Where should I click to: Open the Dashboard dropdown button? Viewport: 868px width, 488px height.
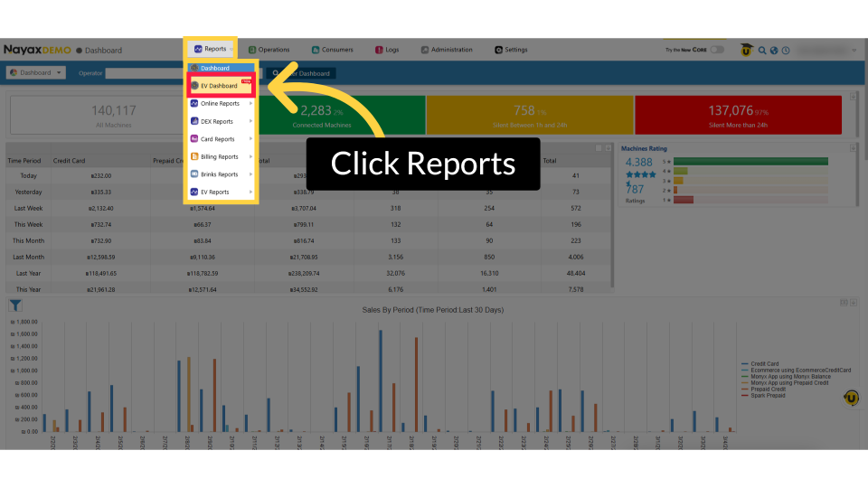click(36, 72)
